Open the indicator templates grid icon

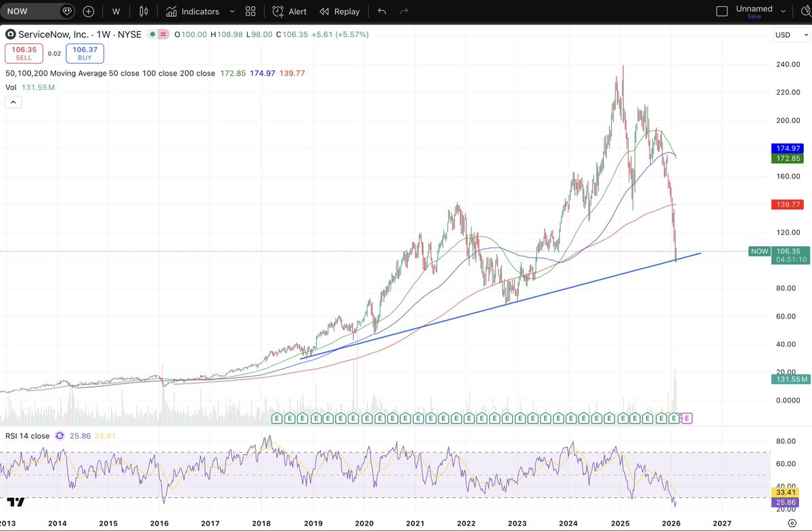[250, 11]
